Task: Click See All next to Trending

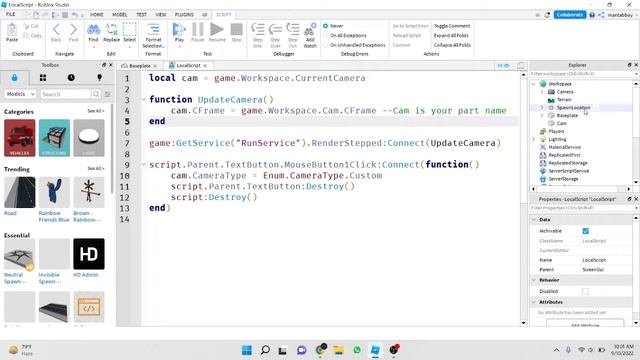Action: click(96, 169)
